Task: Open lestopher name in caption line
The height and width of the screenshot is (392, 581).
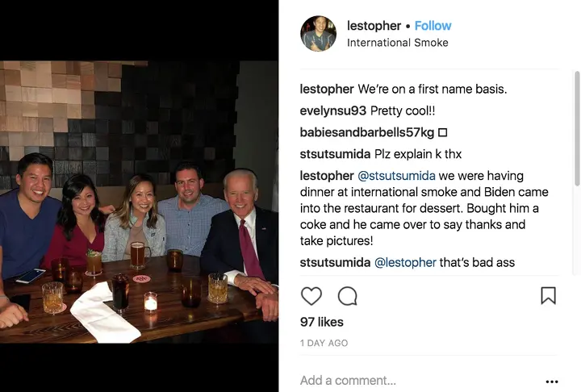Action: click(x=327, y=89)
